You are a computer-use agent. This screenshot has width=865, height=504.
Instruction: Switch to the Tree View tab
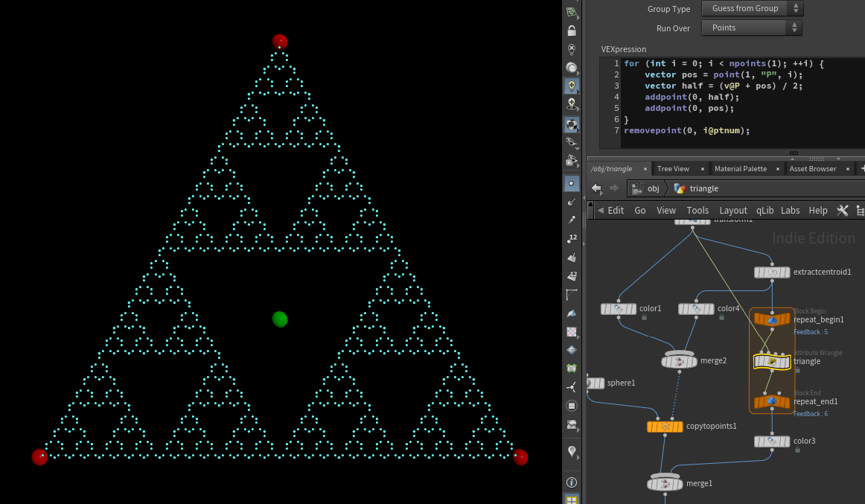click(673, 169)
